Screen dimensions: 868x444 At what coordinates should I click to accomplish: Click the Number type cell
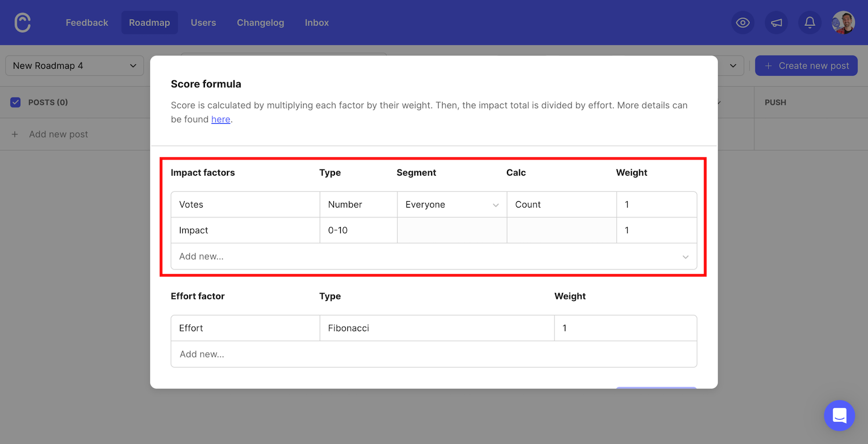(x=359, y=205)
